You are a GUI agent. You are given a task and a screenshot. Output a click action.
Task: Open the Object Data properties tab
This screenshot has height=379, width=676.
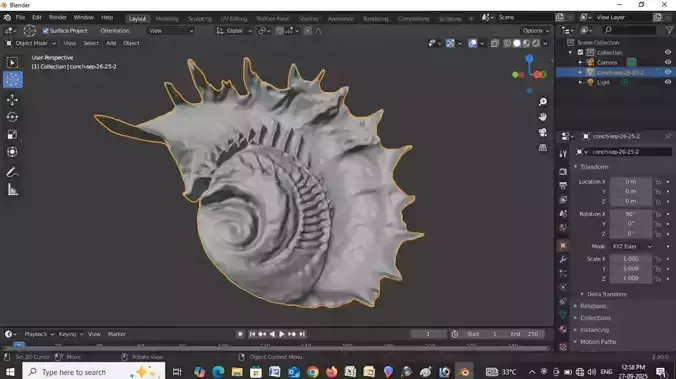(563, 315)
